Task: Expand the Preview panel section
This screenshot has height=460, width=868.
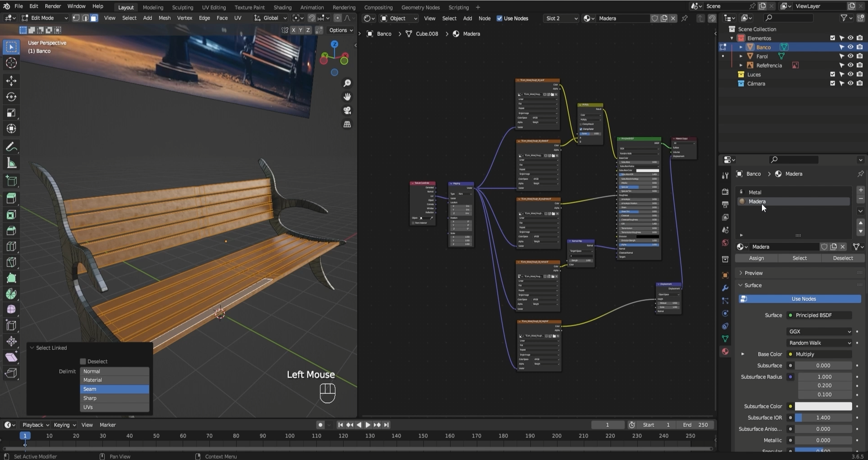Action: point(753,273)
